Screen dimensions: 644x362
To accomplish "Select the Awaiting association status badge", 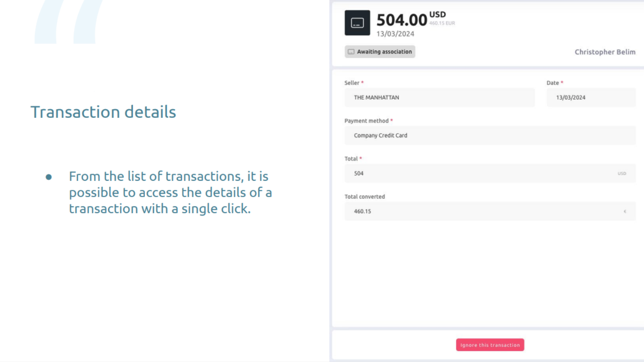I will click(x=380, y=52).
